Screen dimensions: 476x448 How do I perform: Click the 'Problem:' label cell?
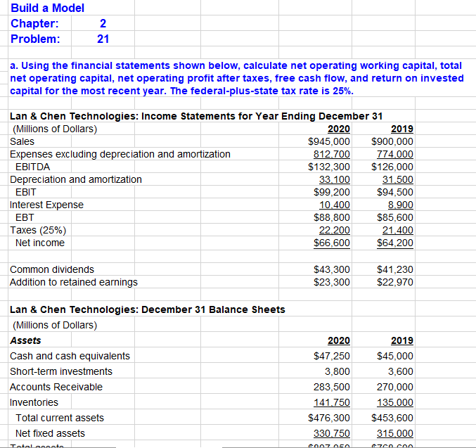click(35, 39)
